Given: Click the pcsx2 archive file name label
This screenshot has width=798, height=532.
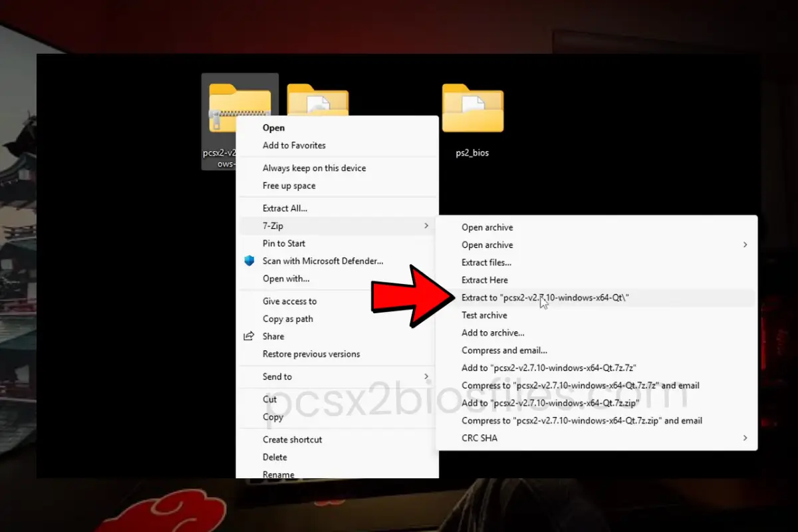Looking at the screenshot, I should tap(219, 158).
